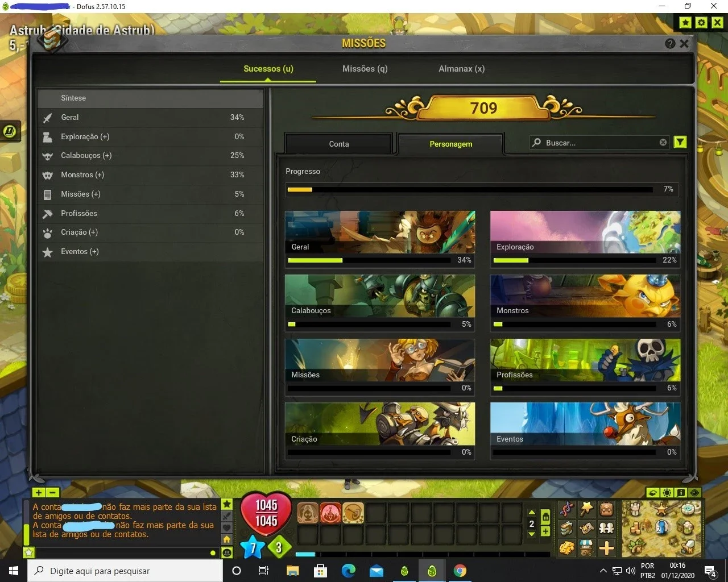Click the blue action points star
This screenshot has width=728, height=582.
(x=253, y=547)
